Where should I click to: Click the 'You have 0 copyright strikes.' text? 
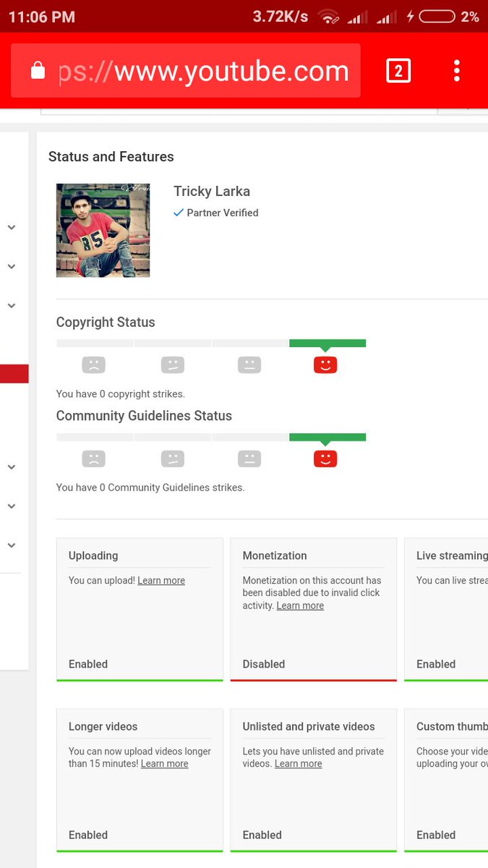coord(121,394)
